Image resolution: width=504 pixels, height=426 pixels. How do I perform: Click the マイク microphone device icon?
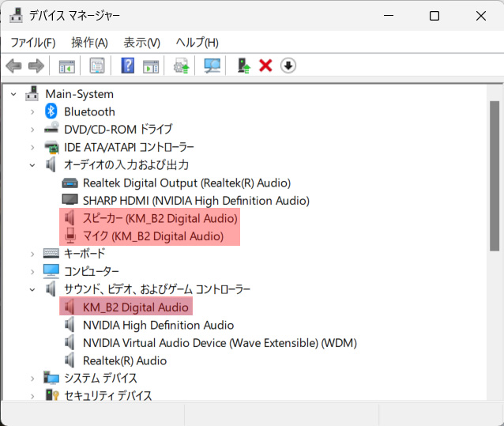[x=70, y=236]
